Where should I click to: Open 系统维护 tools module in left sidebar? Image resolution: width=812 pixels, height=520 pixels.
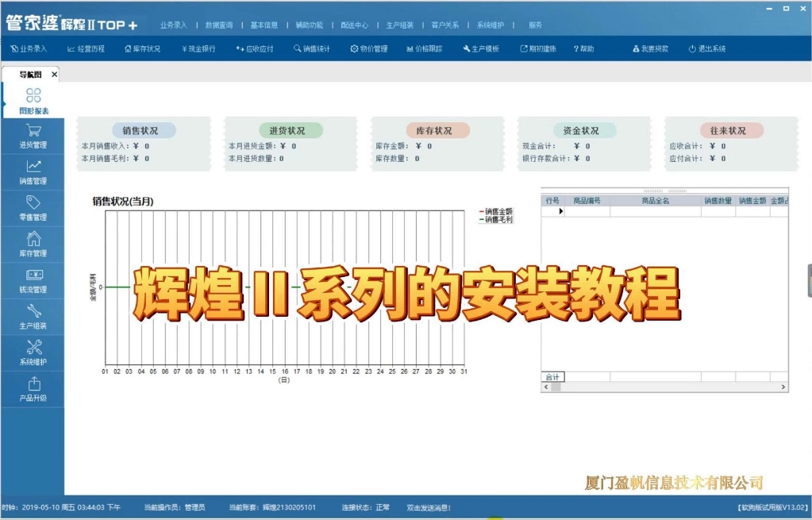(33, 354)
